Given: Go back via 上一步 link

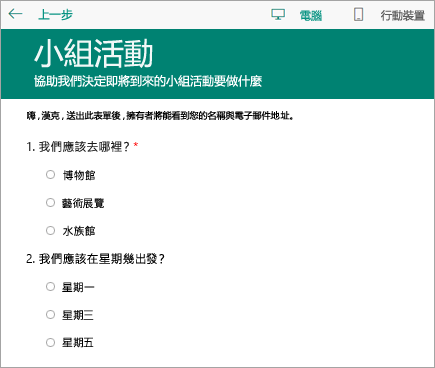Looking at the screenshot, I should pyautogui.click(x=55, y=15).
